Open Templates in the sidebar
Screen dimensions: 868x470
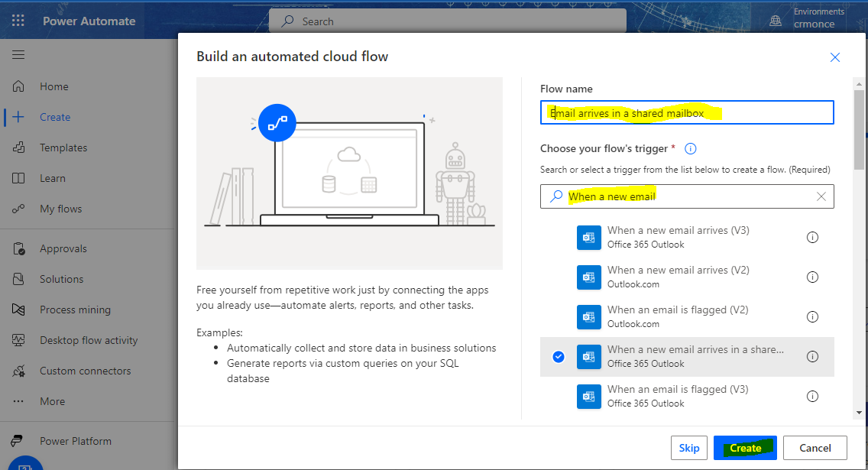(63, 147)
